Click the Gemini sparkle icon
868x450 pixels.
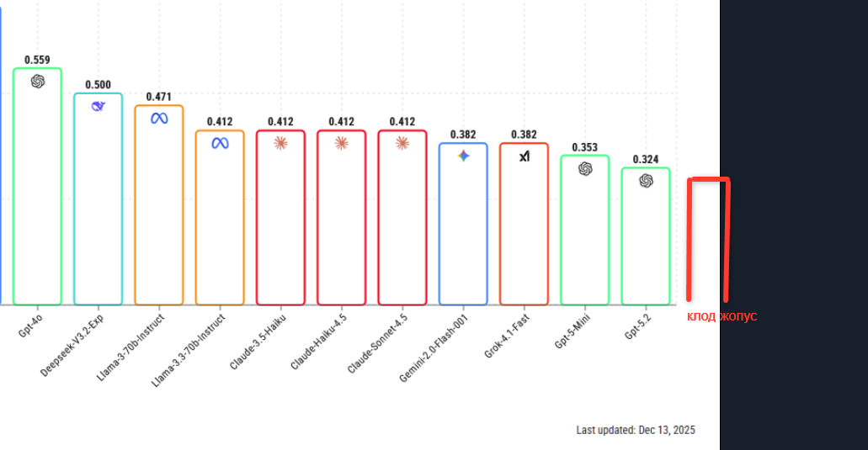click(463, 156)
